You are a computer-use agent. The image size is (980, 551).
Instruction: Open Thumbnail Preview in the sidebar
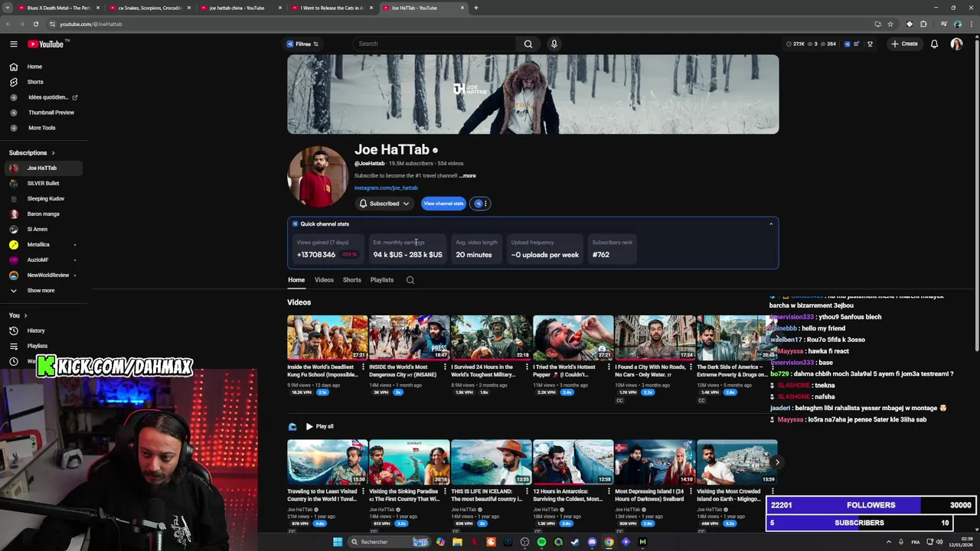tap(51, 112)
